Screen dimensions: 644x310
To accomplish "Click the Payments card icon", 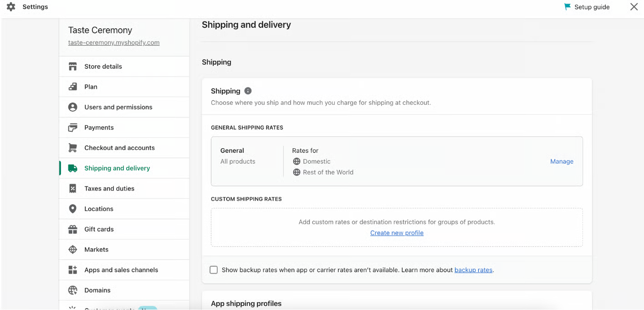I will pyautogui.click(x=72, y=128).
